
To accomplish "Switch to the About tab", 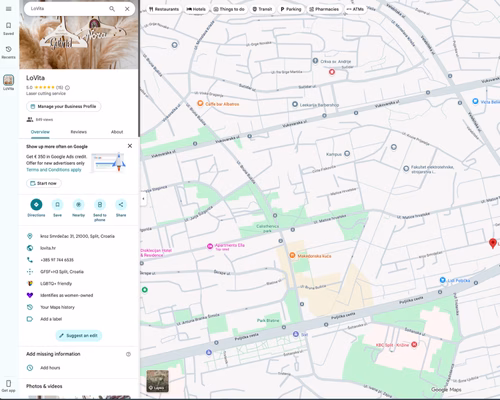I will tap(117, 132).
